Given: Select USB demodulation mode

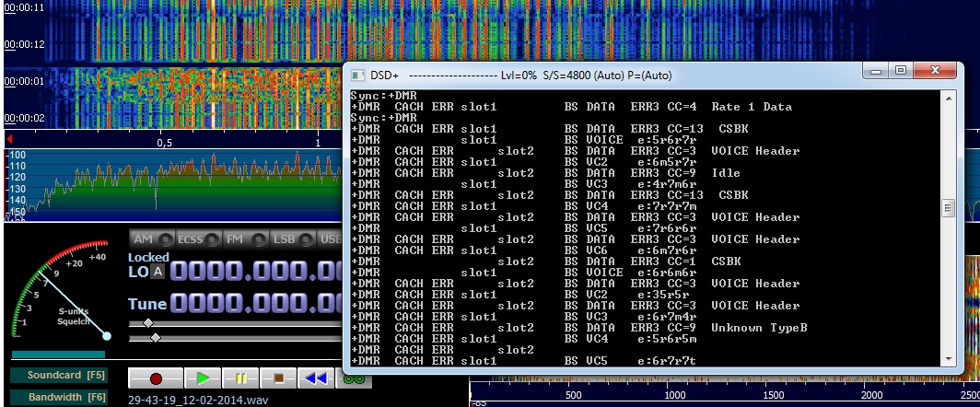Looking at the screenshot, I should coord(330,239).
